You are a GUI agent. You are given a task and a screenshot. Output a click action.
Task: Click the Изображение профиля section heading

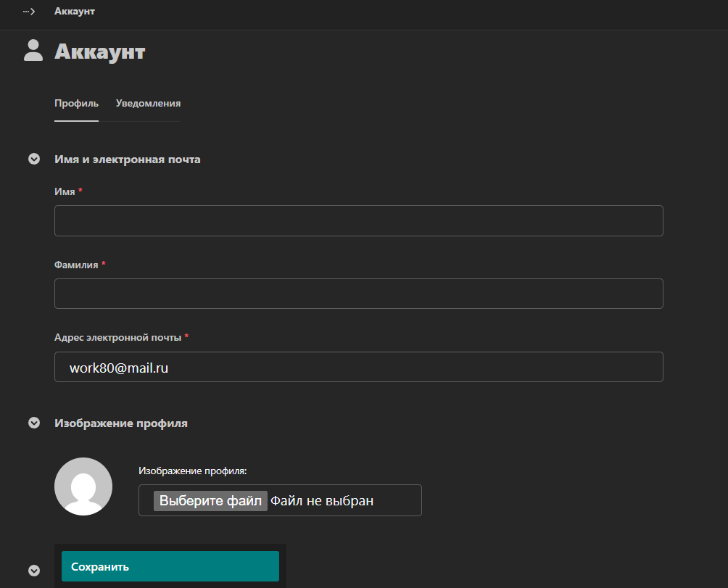[x=120, y=423]
